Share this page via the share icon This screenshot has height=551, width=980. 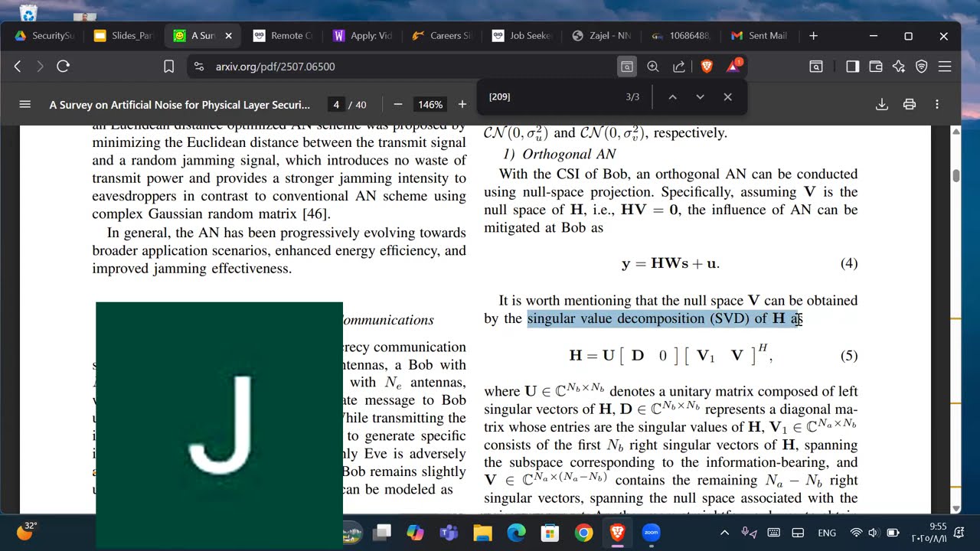click(679, 67)
